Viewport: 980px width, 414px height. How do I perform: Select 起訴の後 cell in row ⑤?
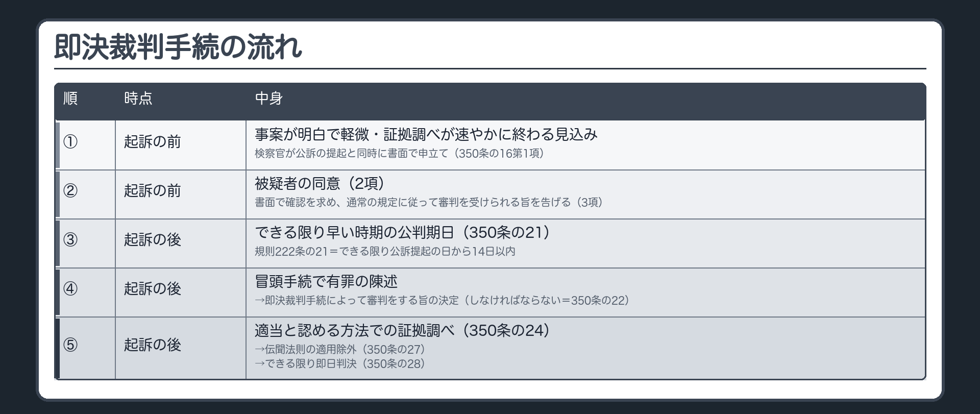coord(152,345)
